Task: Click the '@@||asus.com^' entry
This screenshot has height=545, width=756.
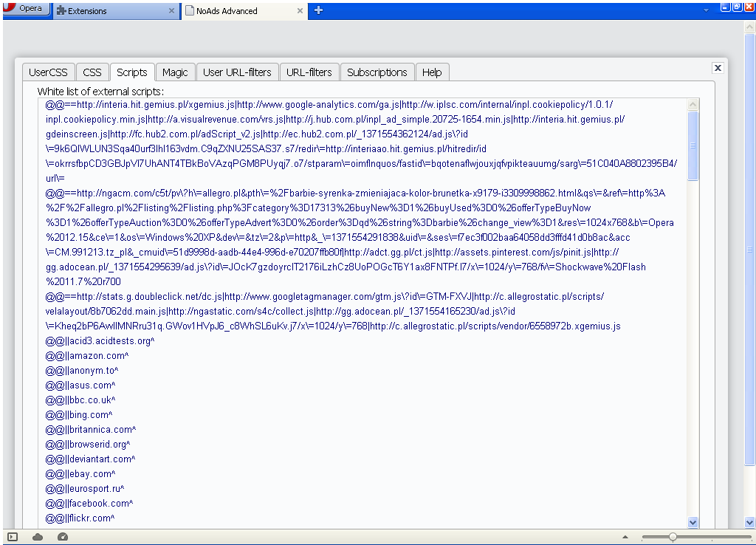Action: pos(80,385)
